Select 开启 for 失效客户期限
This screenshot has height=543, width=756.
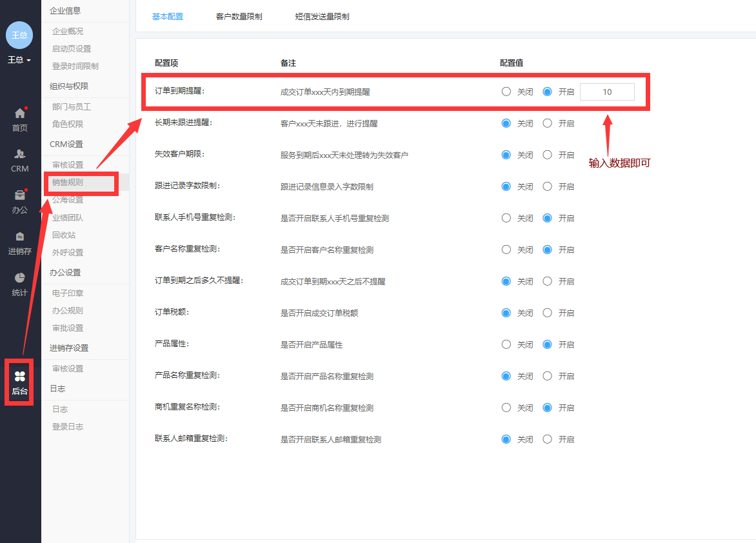click(x=547, y=155)
